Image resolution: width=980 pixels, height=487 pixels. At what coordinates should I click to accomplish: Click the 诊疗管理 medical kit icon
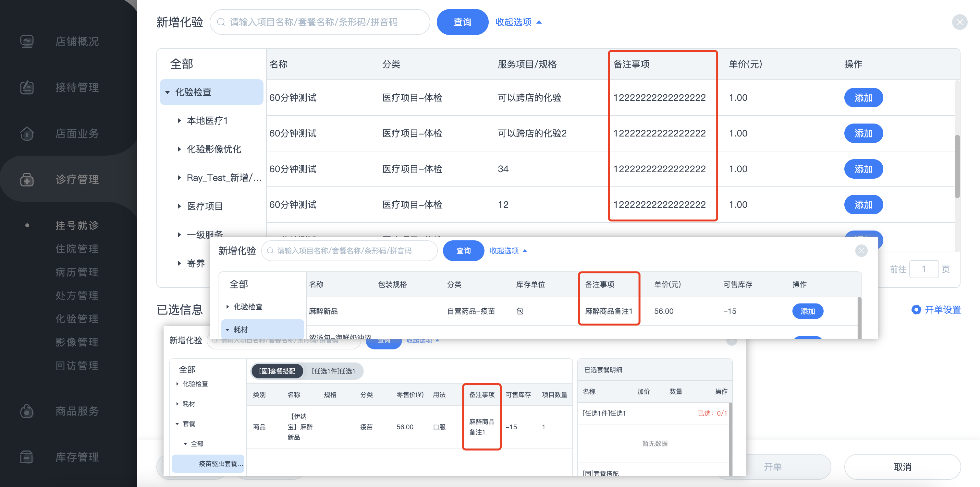(x=27, y=179)
